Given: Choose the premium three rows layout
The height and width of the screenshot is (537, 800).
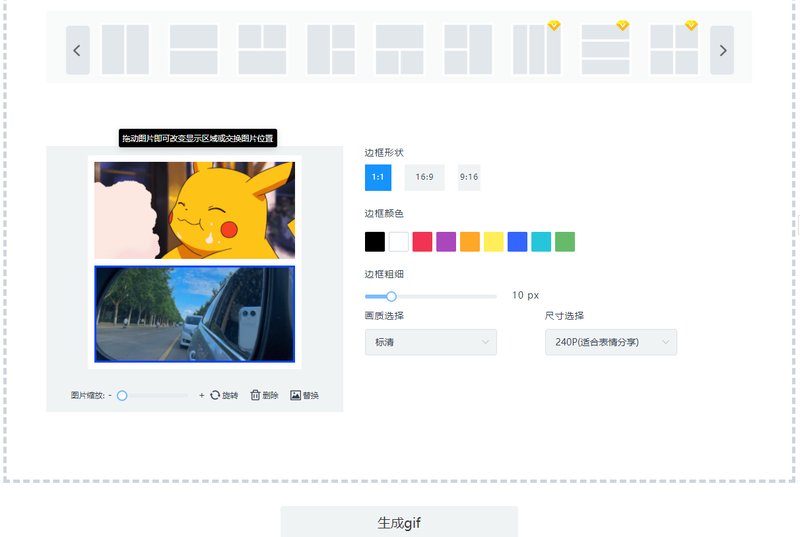Looking at the screenshot, I should (606, 49).
